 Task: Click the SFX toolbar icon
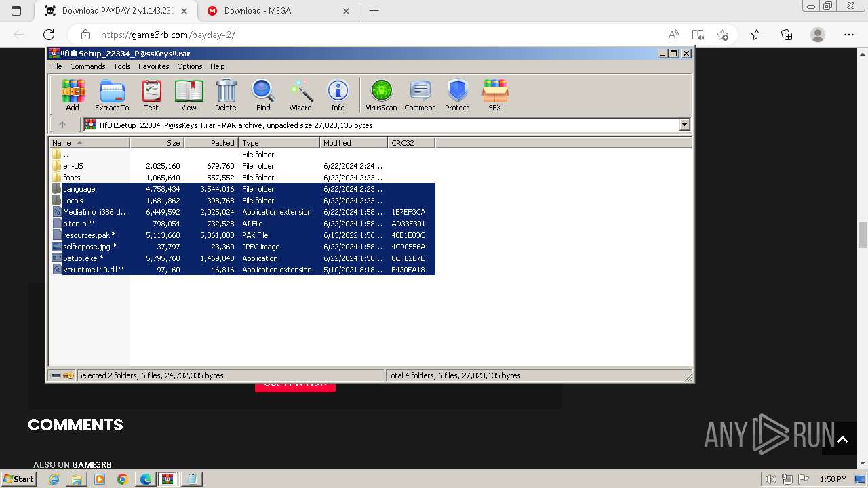coord(495,95)
